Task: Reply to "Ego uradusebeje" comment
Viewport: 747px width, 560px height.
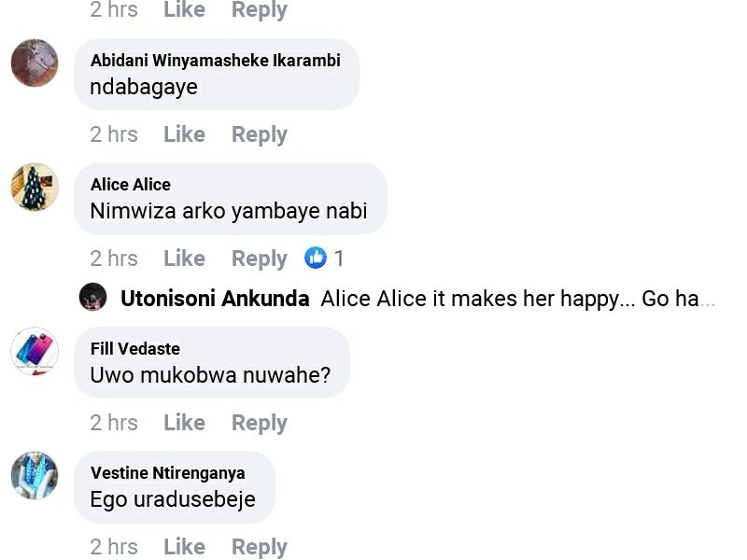Action: click(x=259, y=547)
